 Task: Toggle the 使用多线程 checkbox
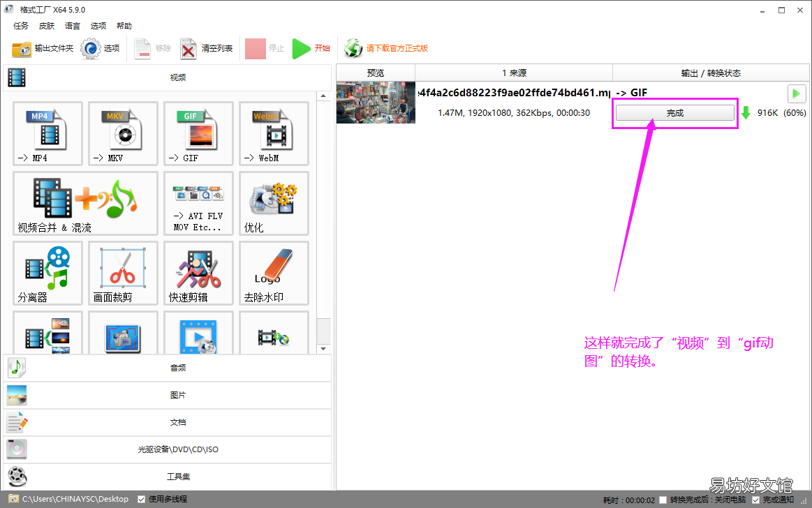141,499
